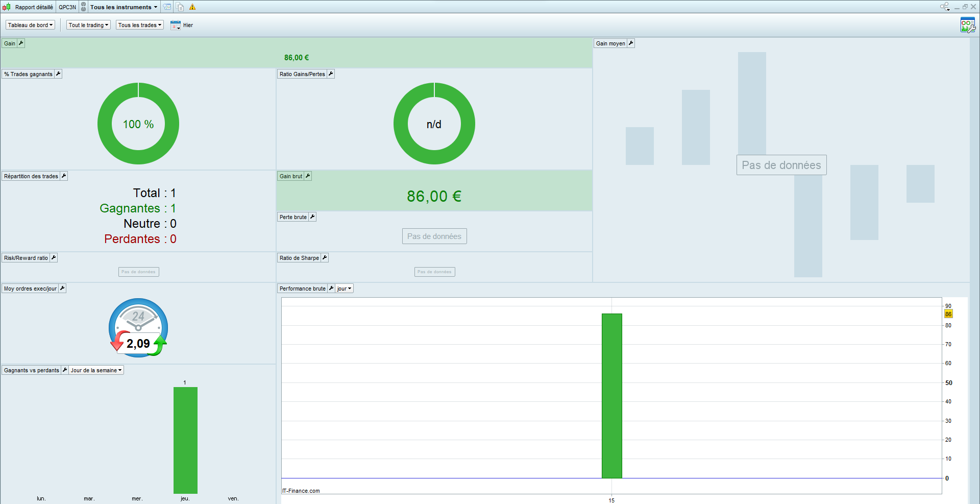
Task: Click the Rapport détaillé window title
Action: (34, 7)
